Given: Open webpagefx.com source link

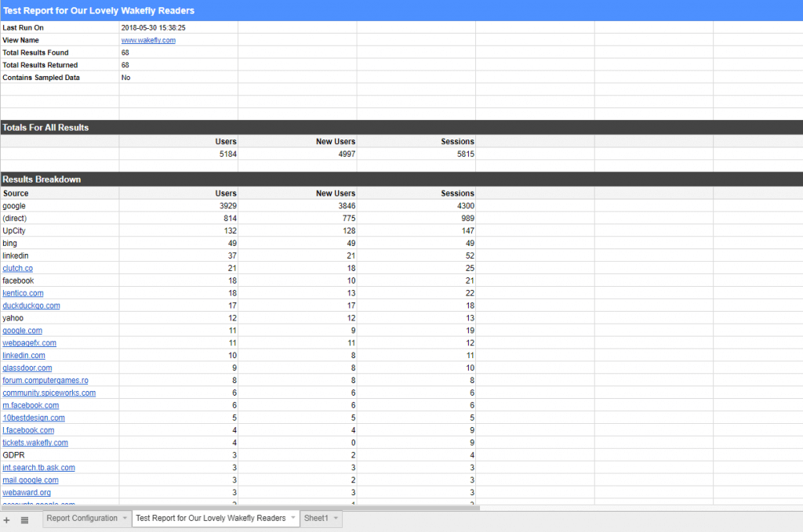Looking at the screenshot, I should tap(29, 343).
